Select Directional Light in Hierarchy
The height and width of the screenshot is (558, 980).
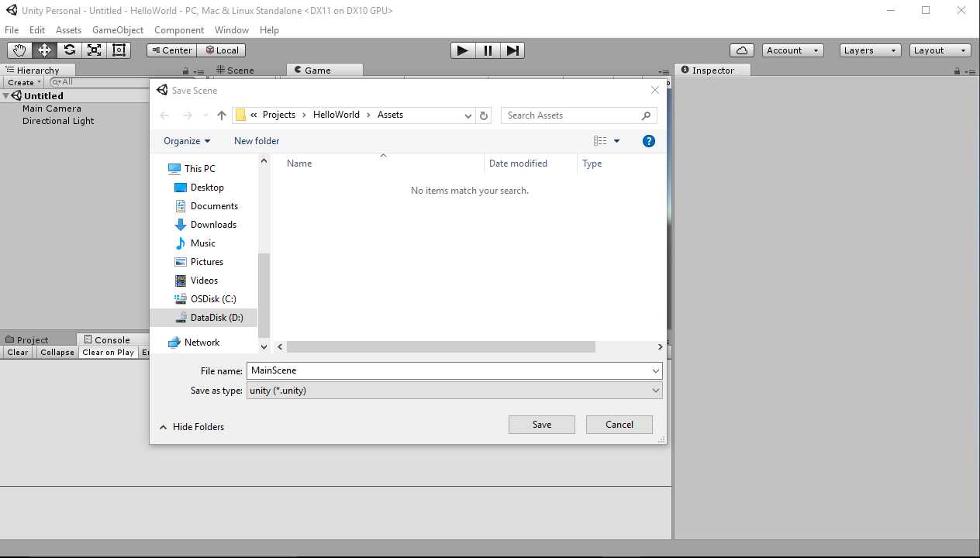58,121
